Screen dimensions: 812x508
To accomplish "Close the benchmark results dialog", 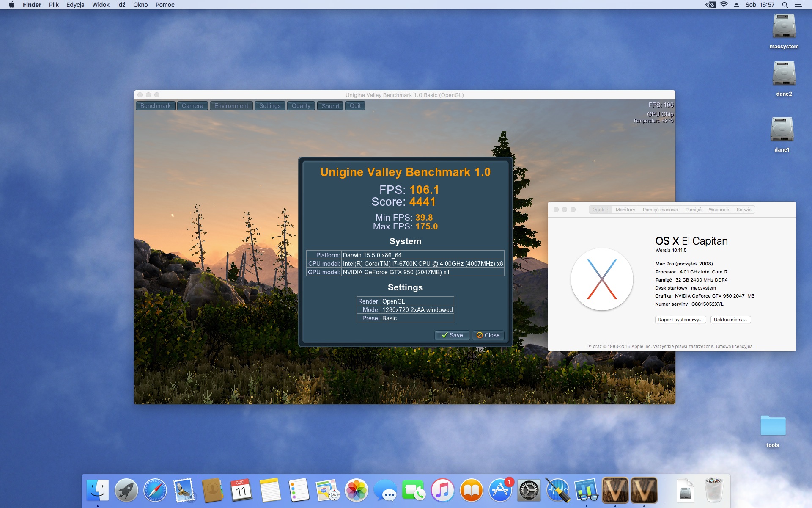I will click(x=488, y=335).
